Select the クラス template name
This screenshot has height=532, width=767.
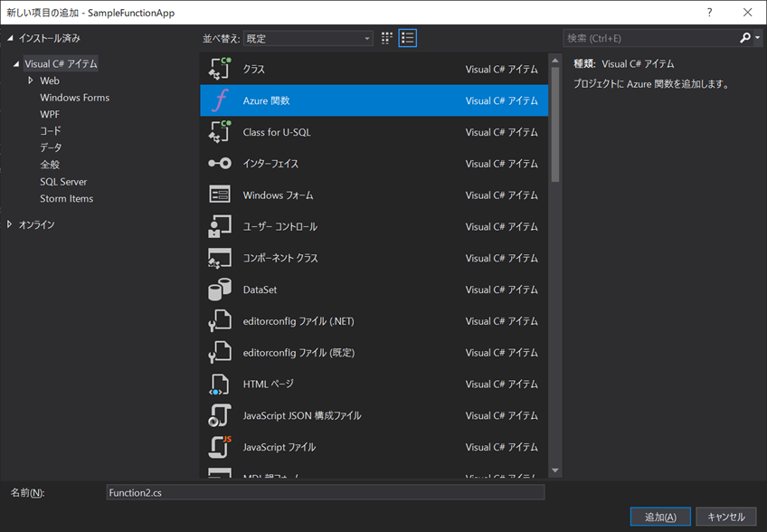pos(254,69)
